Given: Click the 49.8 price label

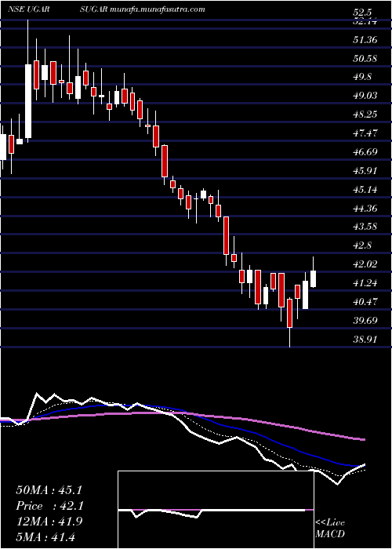Looking at the screenshot, I should (x=362, y=77).
